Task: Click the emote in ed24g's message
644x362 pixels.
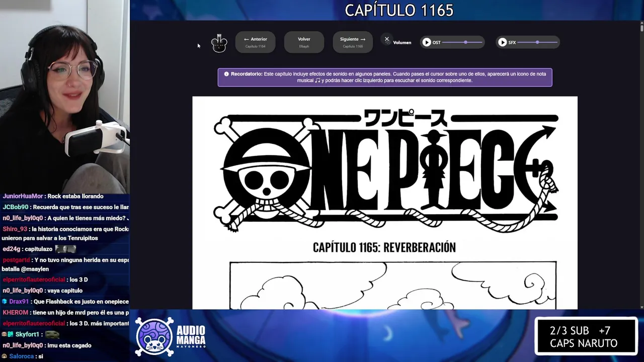Action: [65, 249]
